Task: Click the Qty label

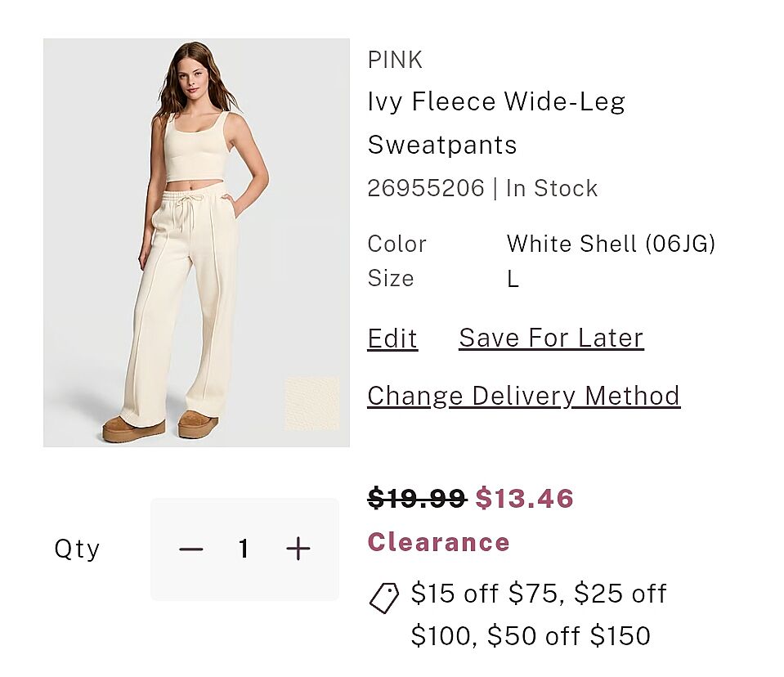Action: 77,549
